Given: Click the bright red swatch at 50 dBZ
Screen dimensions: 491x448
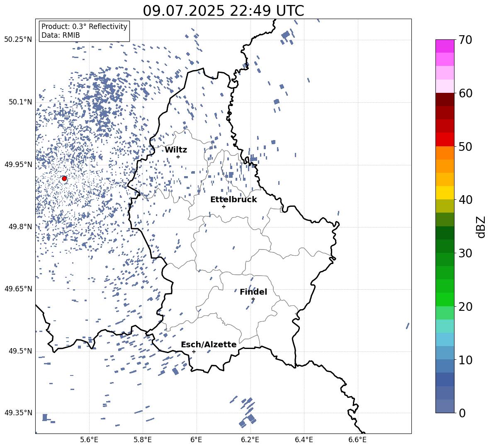Looking at the screenshot, I should point(445,140).
